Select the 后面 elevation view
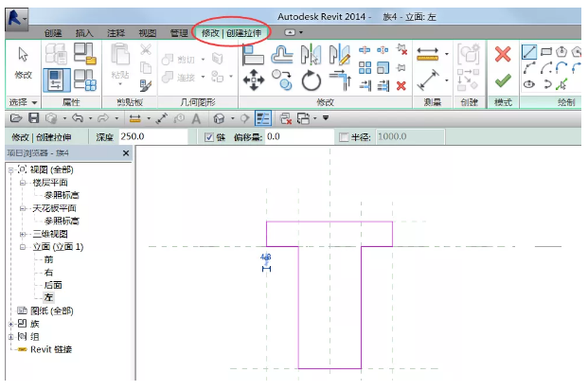 (53, 285)
